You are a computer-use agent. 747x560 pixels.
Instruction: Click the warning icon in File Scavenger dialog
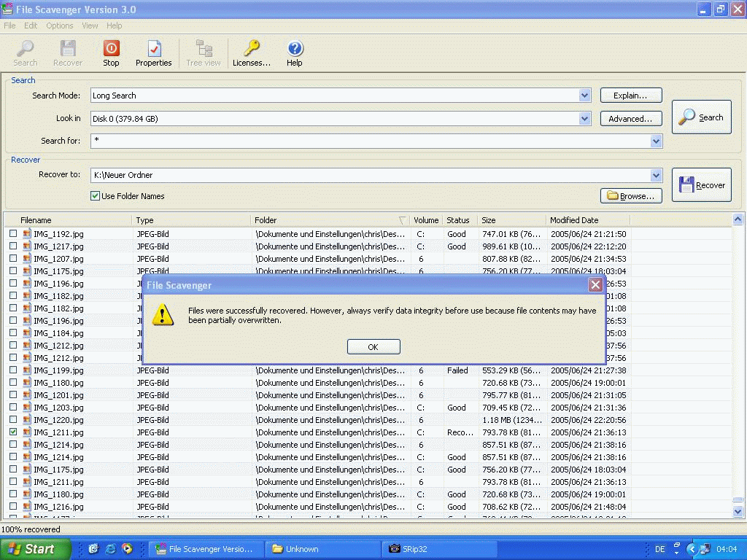(163, 315)
